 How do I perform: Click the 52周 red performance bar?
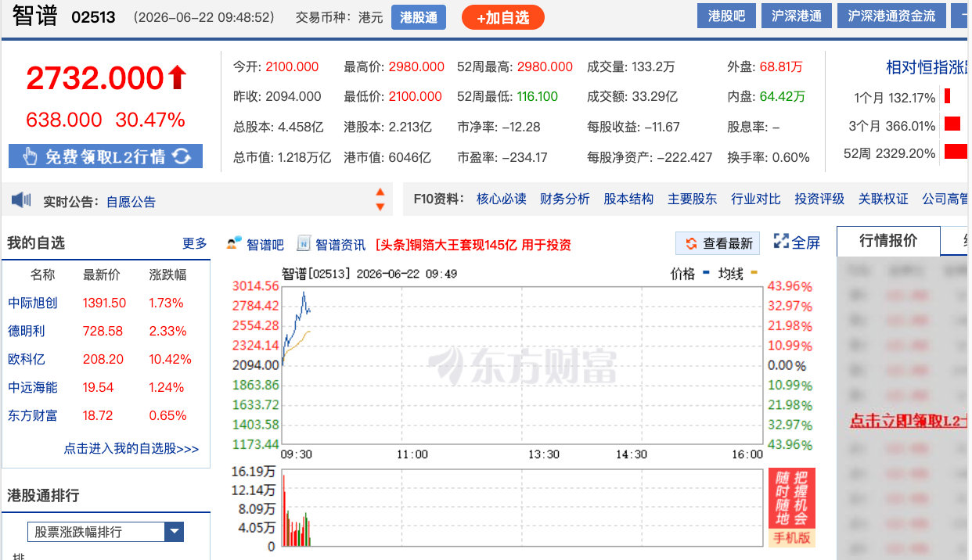(x=956, y=152)
